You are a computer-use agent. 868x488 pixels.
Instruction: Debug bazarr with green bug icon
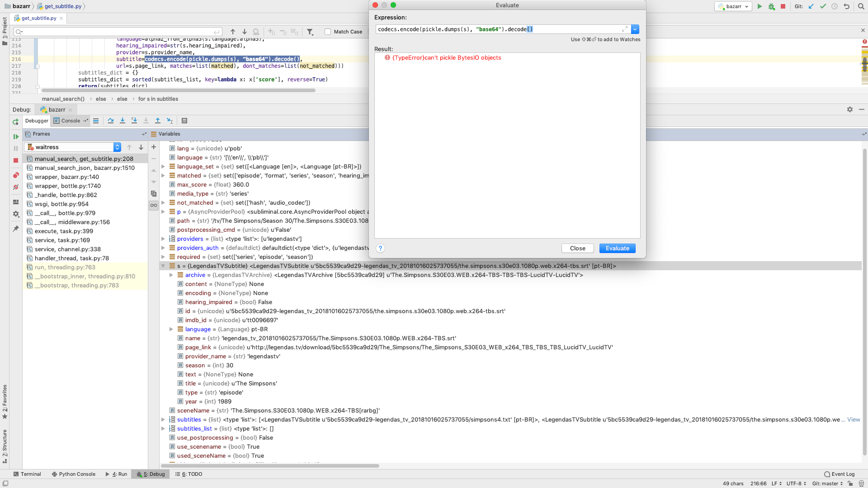[x=772, y=6]
